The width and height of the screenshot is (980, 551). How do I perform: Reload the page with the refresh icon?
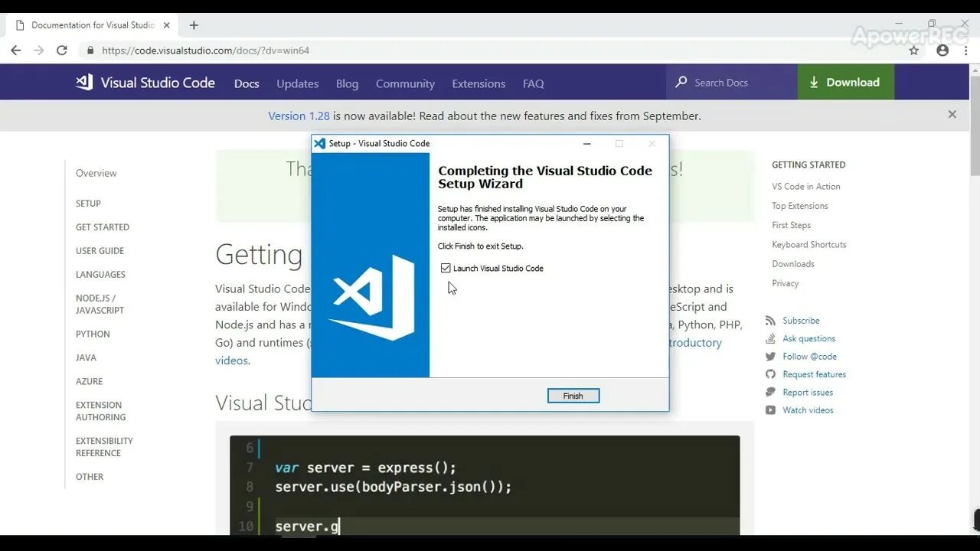[62, 51]
